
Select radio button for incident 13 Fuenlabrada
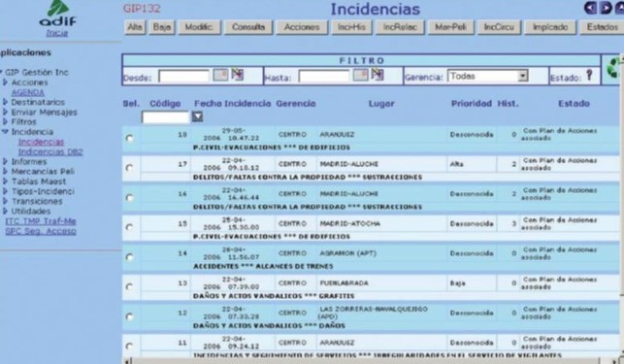tap(129, 286)
